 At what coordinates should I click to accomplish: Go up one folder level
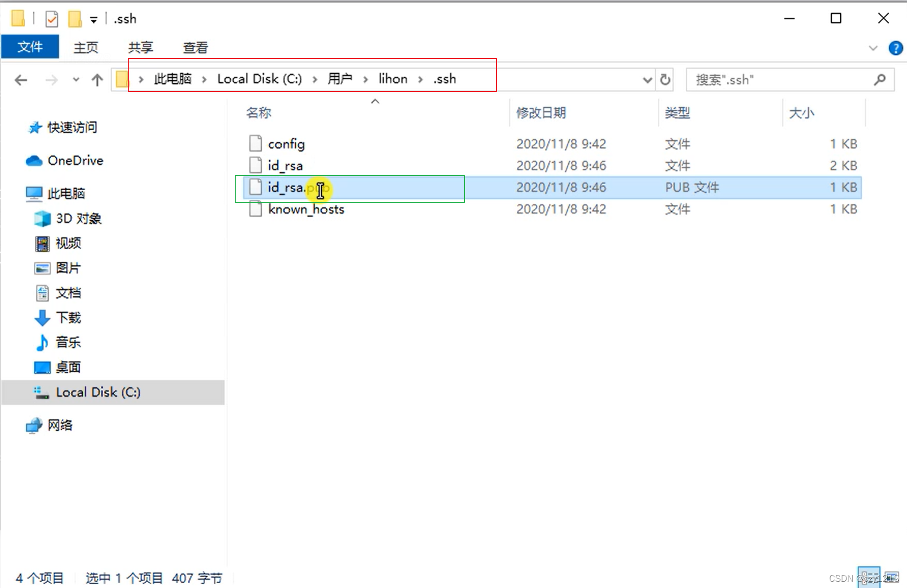[x=97, y=80]
